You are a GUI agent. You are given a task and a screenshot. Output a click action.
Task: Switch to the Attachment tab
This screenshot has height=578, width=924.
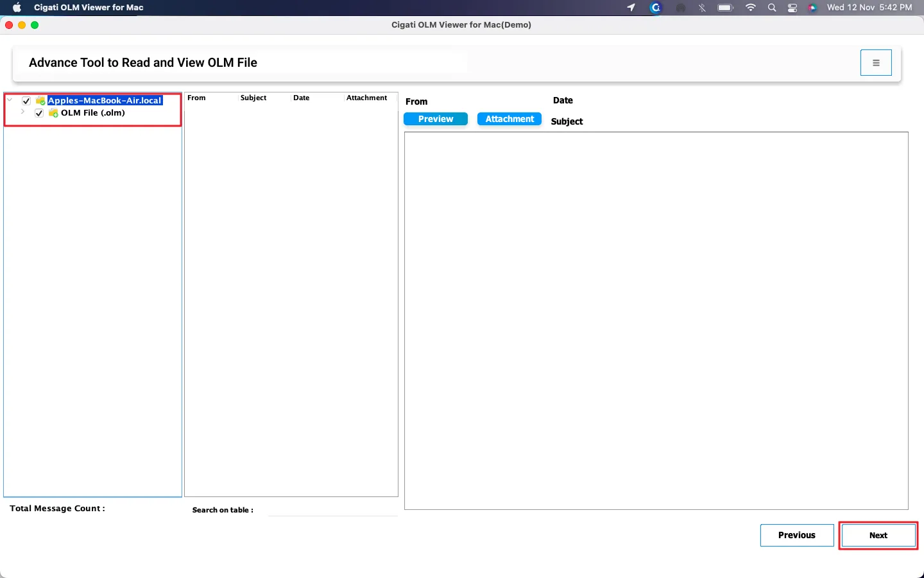(x=509, y=119)
